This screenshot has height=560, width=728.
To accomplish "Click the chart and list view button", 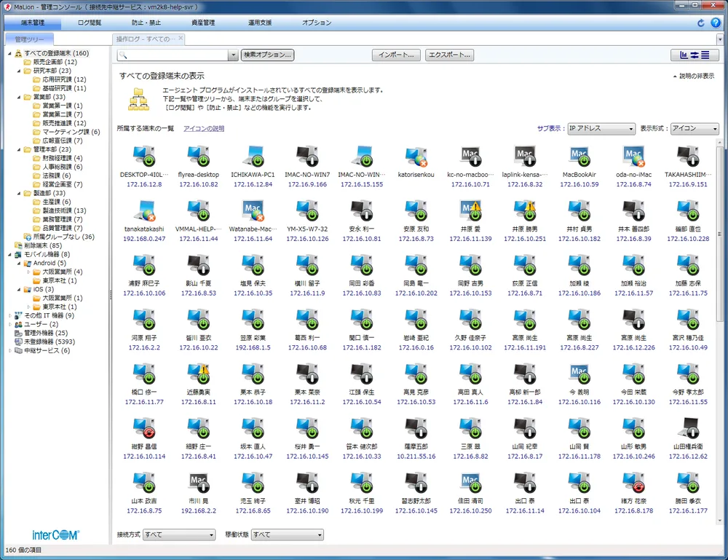I will [x=695, y=55].
